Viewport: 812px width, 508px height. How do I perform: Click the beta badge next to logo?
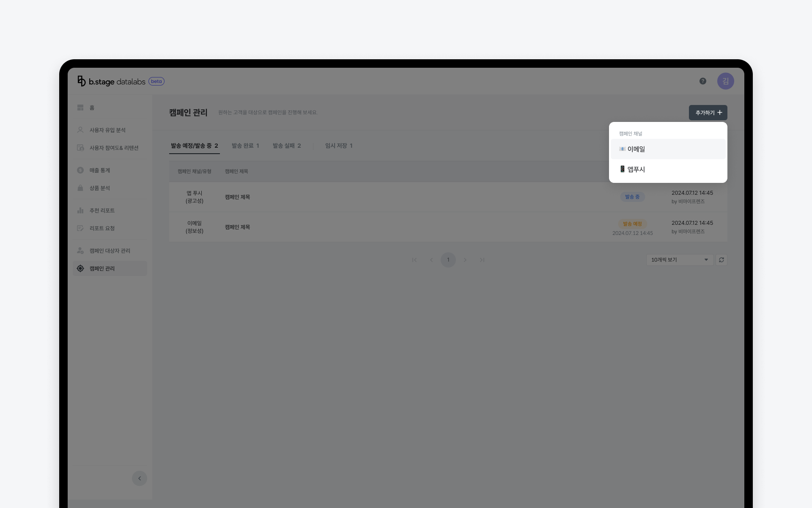point(156,81)
